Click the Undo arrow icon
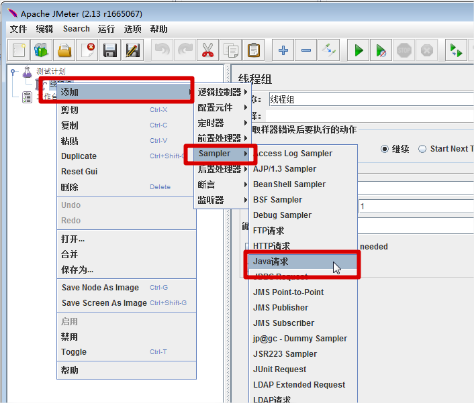Image resolution: width=474 pixels, height=404 pixels. [162, 51]
